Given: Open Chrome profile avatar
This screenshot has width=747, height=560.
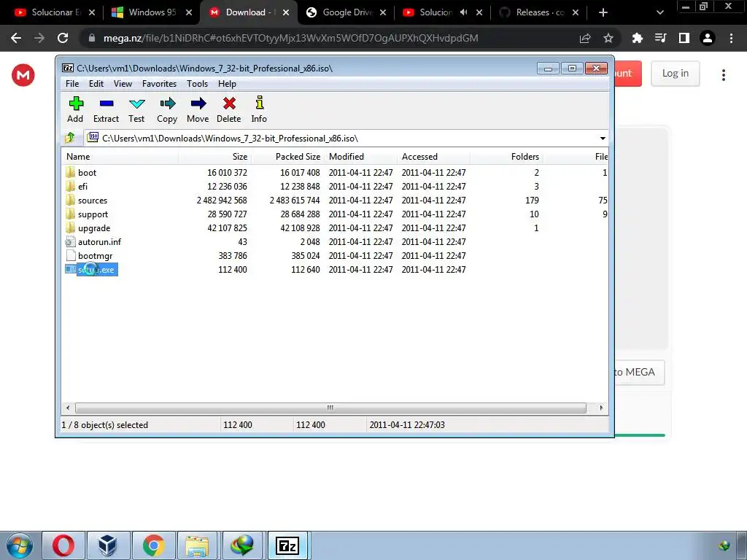Looking at the screenshot, I should point(707,38).
